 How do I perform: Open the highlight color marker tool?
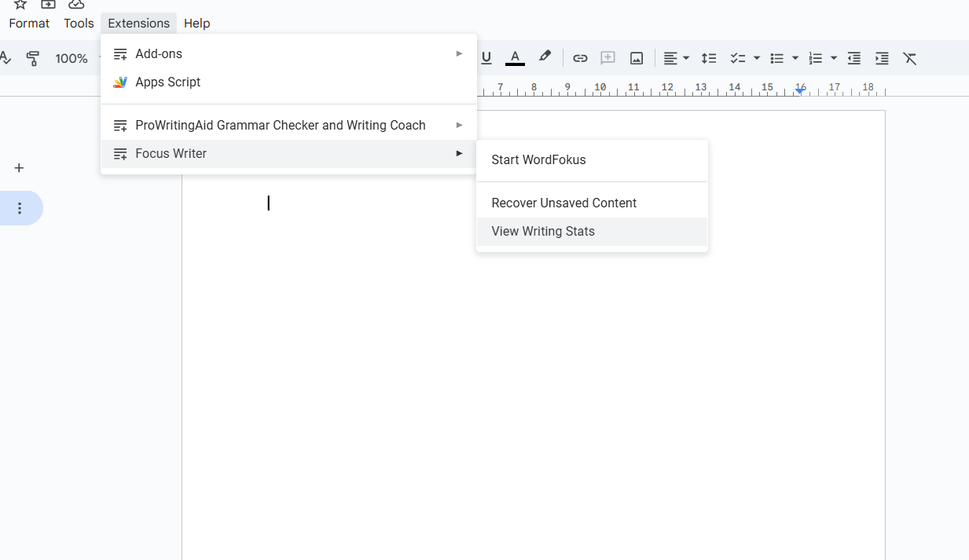(544, 57)
